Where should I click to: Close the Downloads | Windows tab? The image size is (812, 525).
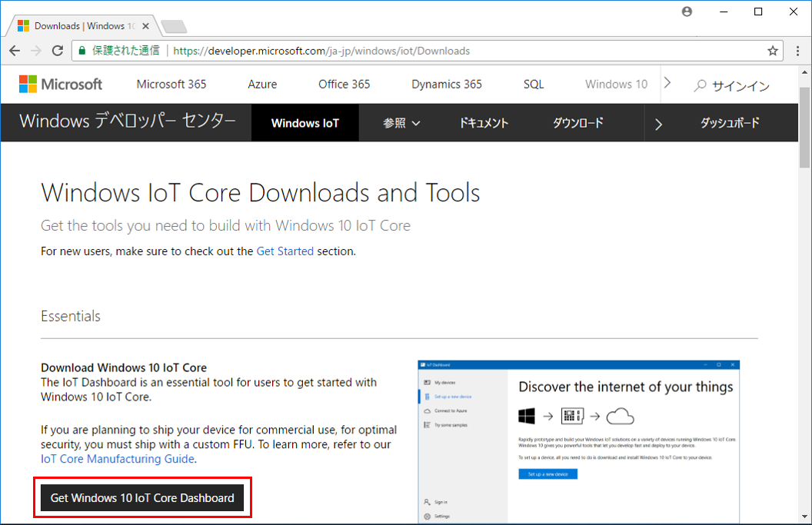(146, 26)
